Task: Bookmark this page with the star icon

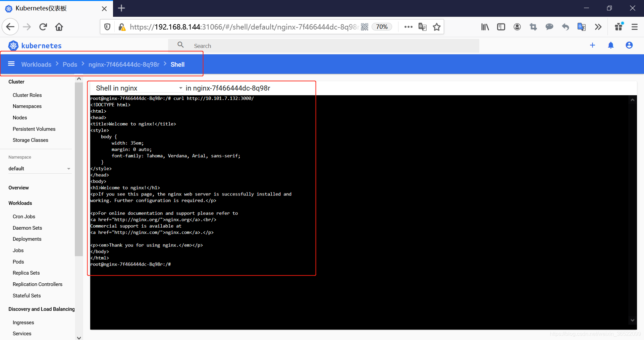Action: coord(437,27)
